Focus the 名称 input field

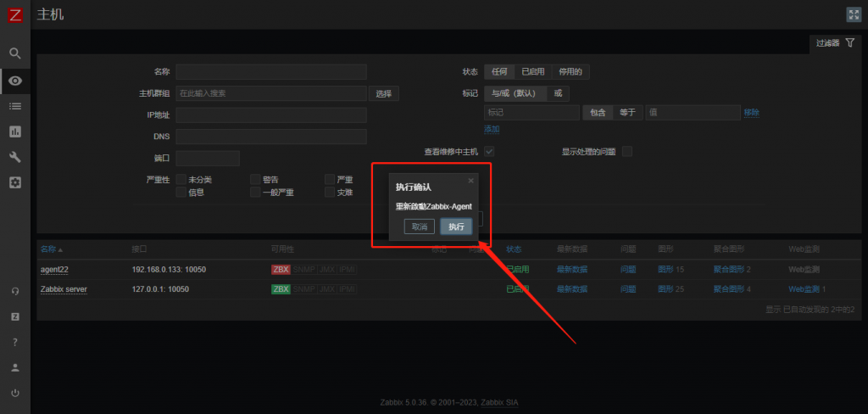(x=271, y=71)
